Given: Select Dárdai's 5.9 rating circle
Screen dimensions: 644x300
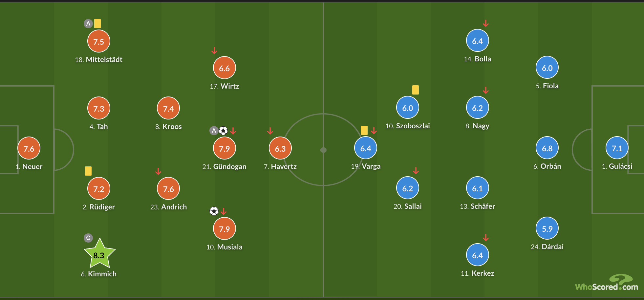Looking at the screenshot, I should pos(547,228).
